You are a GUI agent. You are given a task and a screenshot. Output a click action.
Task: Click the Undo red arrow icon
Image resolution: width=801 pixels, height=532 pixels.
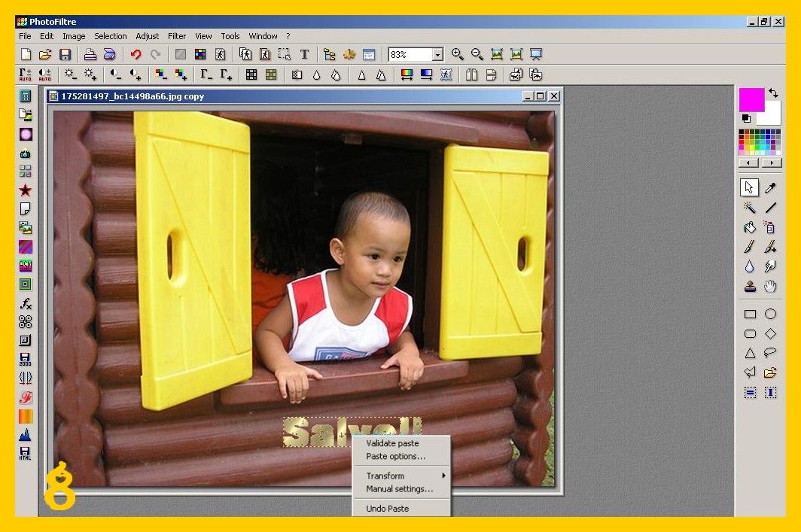136,54
